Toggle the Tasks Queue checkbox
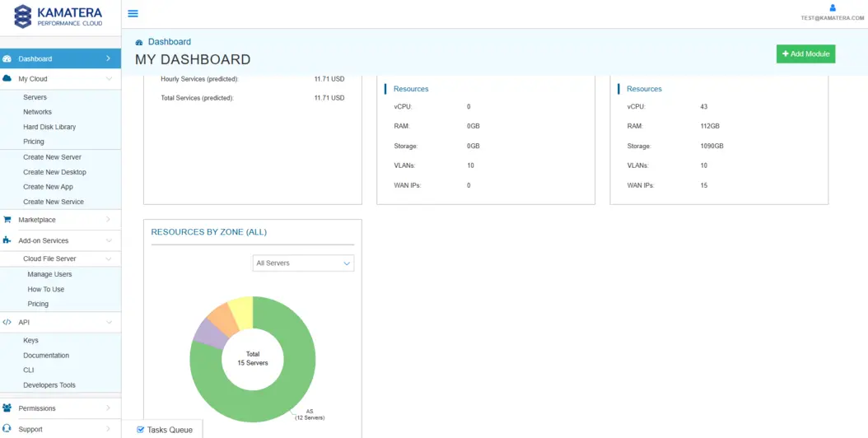This screenshot has width=868, height=438. (x=141, y=430)
